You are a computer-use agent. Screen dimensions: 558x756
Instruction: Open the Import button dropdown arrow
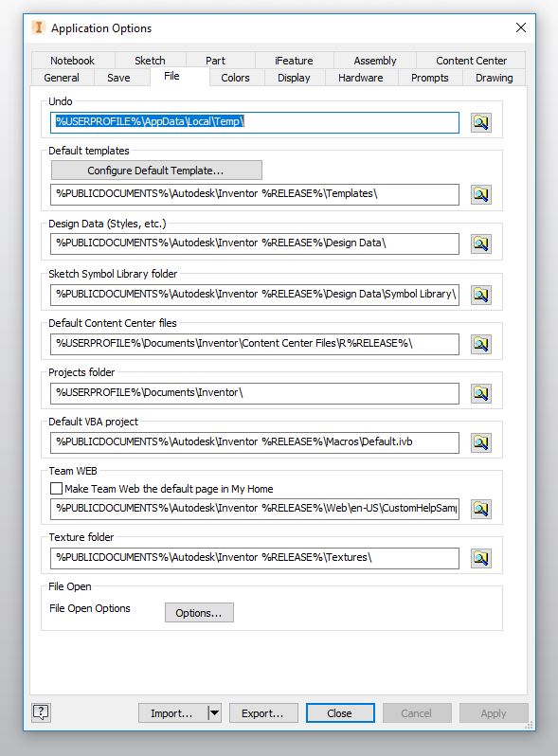pyautogui.click(x=215, y=712)
